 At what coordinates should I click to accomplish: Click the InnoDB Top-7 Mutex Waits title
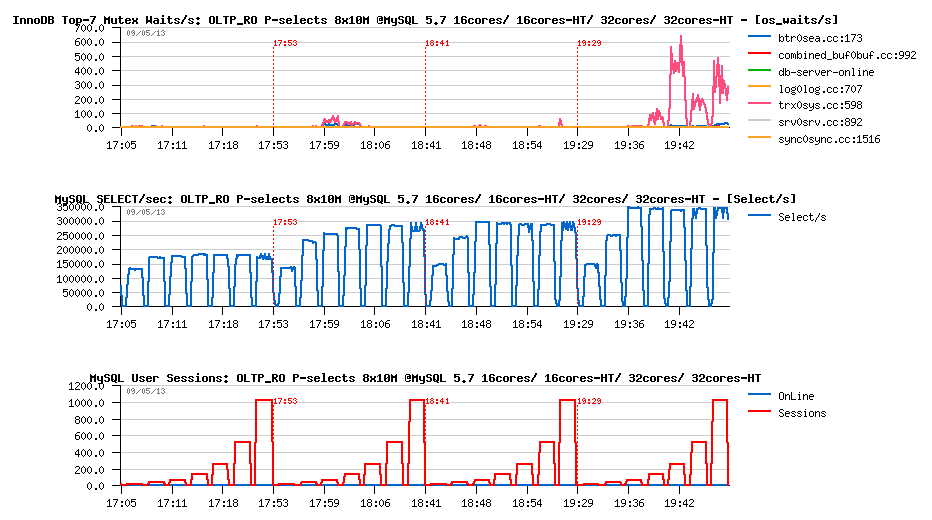click(x=425, y=20)
